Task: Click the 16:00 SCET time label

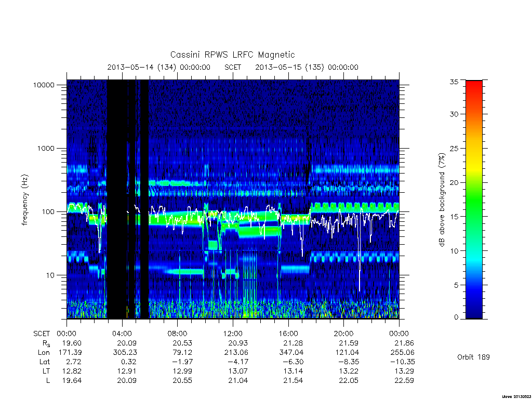Action: pos(288,334)
